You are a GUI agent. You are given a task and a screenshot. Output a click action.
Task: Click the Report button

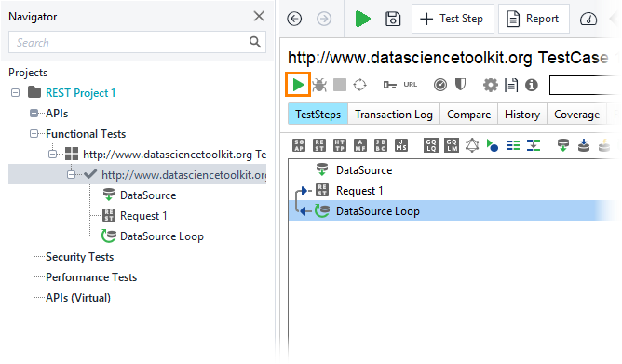coord(534,19)
